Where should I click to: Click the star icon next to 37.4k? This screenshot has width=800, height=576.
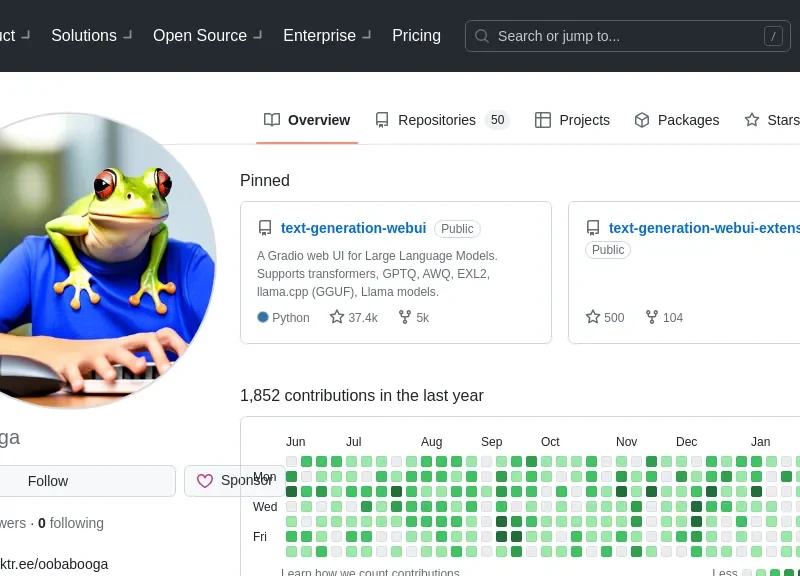pos(337,317)
